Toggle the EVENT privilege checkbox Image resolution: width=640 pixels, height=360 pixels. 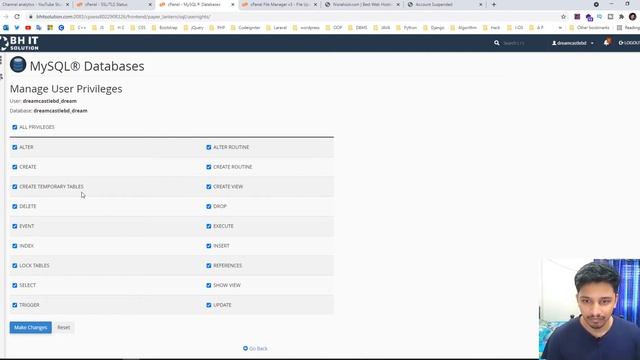coord(15,226)
